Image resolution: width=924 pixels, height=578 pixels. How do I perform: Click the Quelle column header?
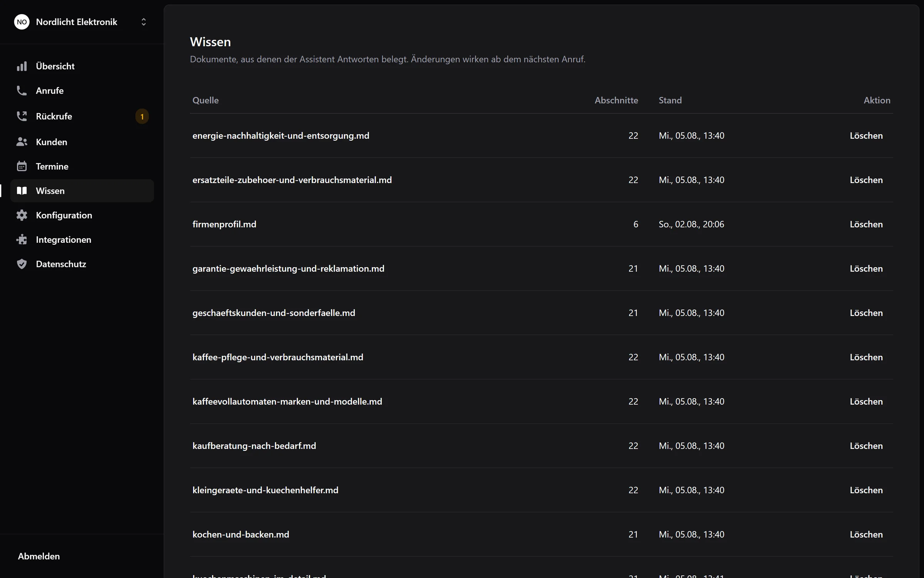tap(206, 100)
